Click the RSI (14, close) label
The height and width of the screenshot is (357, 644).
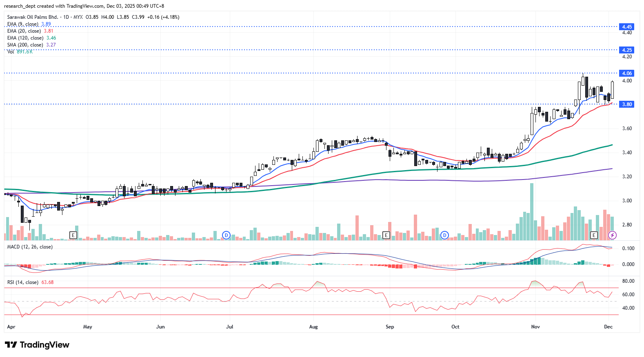[23, 282]
